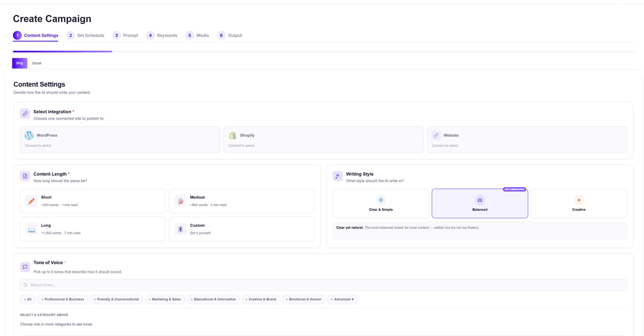This screenshot has height=336, width=644.
Task: Click the Balanced scales icon
Action: tap(480, 200)
